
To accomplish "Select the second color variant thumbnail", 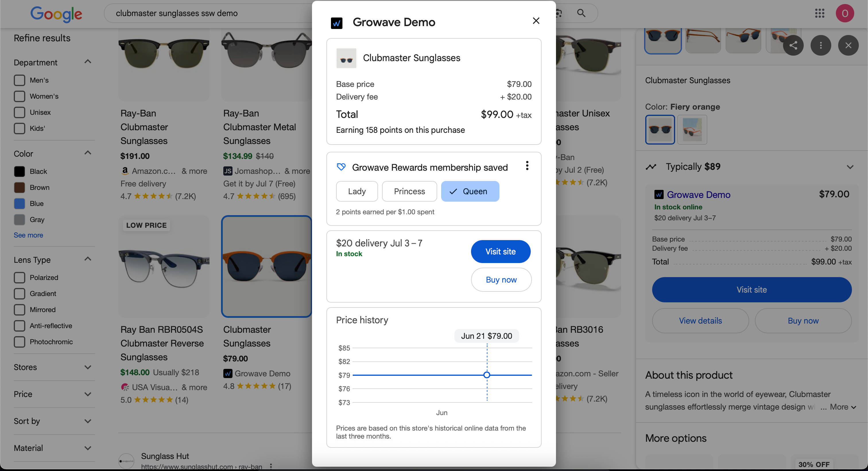I will pos(692,130).
